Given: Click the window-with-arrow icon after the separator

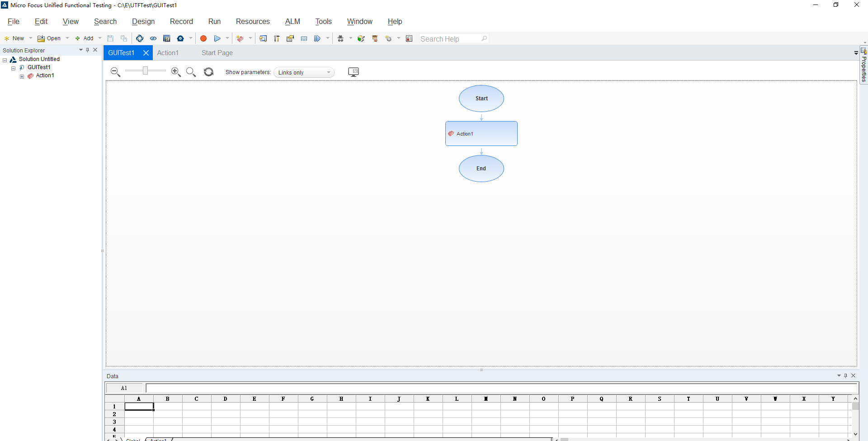Looking at the screenshot, I should pyautogui.click(x=263, y=38).
